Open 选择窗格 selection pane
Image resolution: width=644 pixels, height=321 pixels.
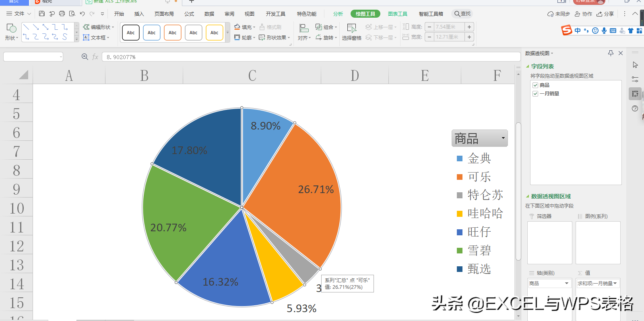[351, 32]
